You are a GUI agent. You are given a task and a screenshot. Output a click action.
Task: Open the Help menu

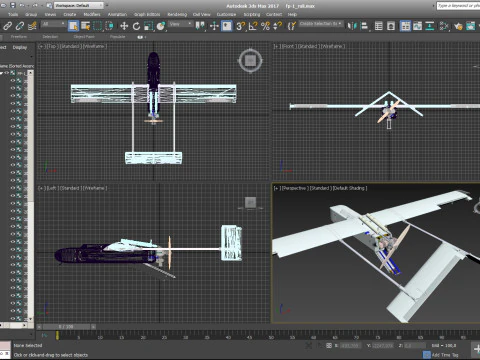pyautogui.click(x=292, y=14)
